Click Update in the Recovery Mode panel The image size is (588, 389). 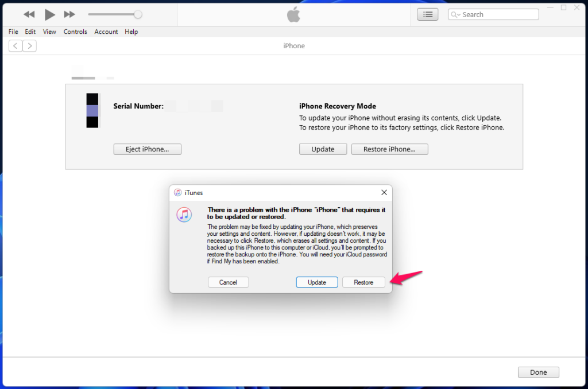pyautogui.click(x=323, y=149)
